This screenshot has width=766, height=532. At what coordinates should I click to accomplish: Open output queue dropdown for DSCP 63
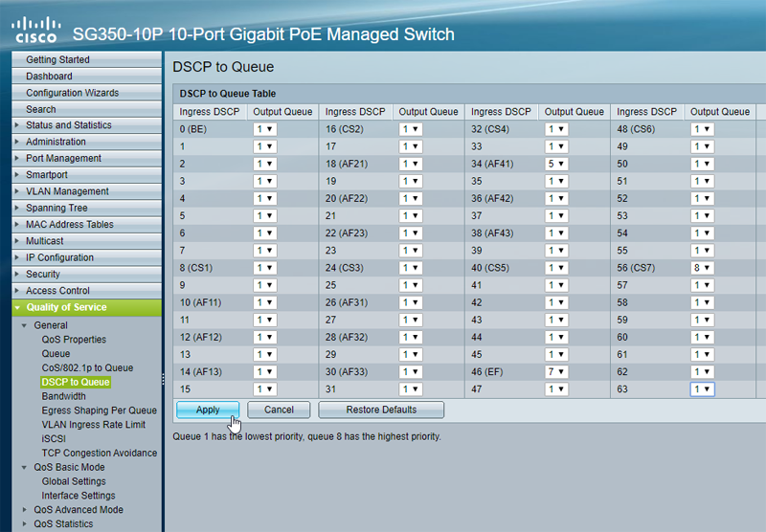point(702,389)
